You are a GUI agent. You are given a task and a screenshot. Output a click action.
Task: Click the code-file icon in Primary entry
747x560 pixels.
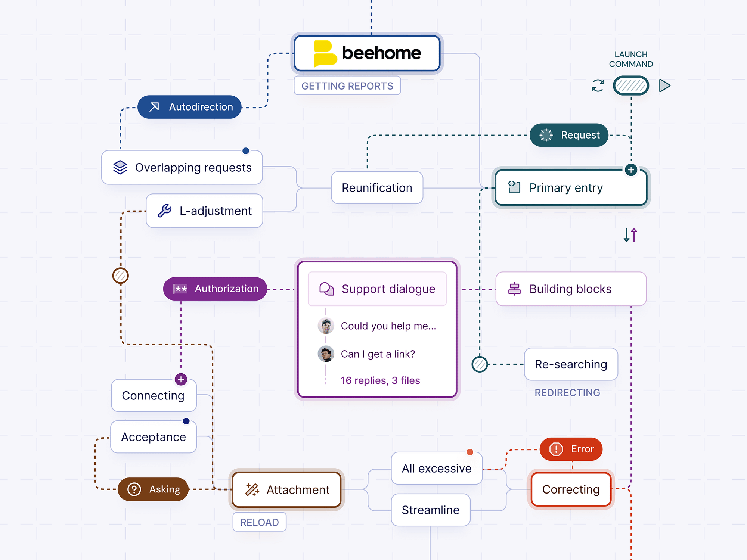tap(514, 187)
